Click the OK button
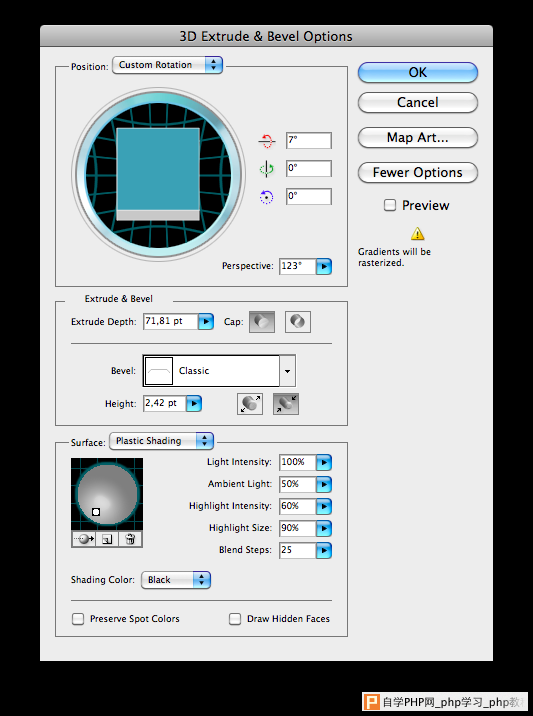Screen dimensions: 533x716 click(x=417, y=73)
